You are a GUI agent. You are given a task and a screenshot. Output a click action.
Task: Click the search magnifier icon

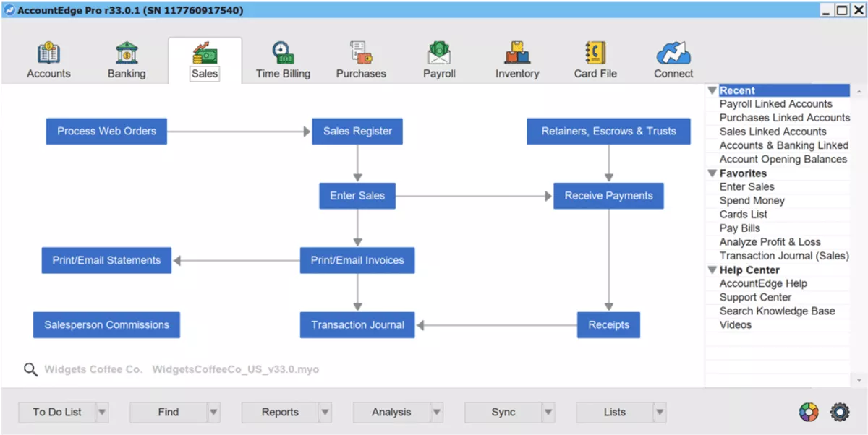tap(30, 369)
